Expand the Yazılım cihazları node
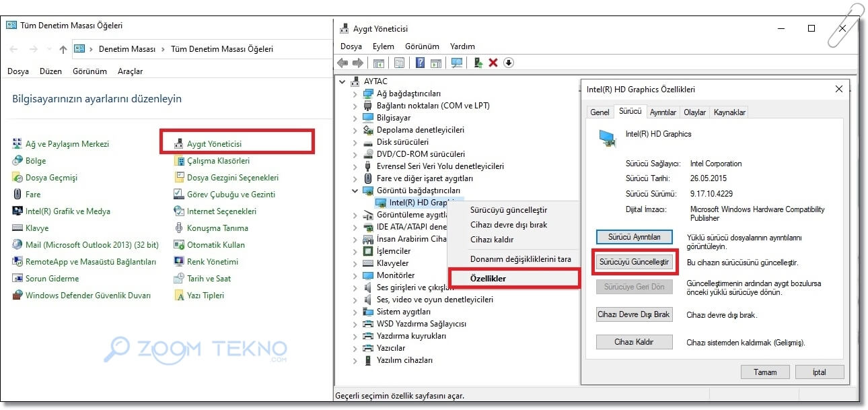The width and height of the screenshot is (868, 410). [x=355, y=360]
